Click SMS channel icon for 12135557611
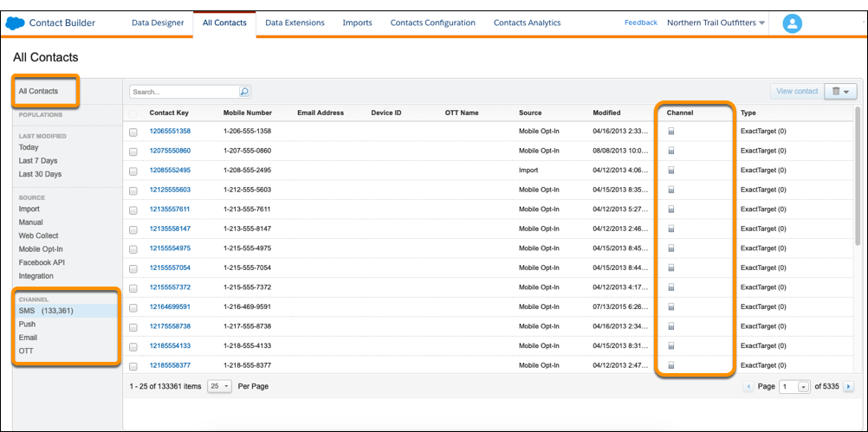 click(671, 210)
